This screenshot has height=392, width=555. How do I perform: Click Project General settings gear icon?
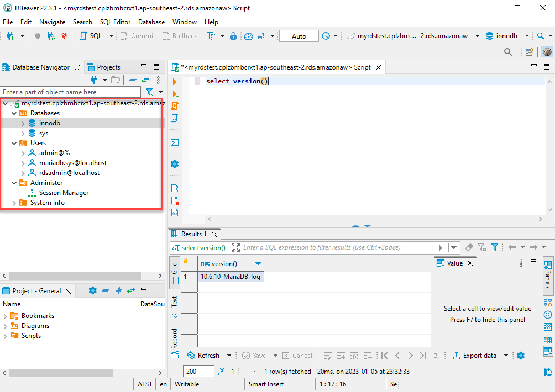[92, 290]
